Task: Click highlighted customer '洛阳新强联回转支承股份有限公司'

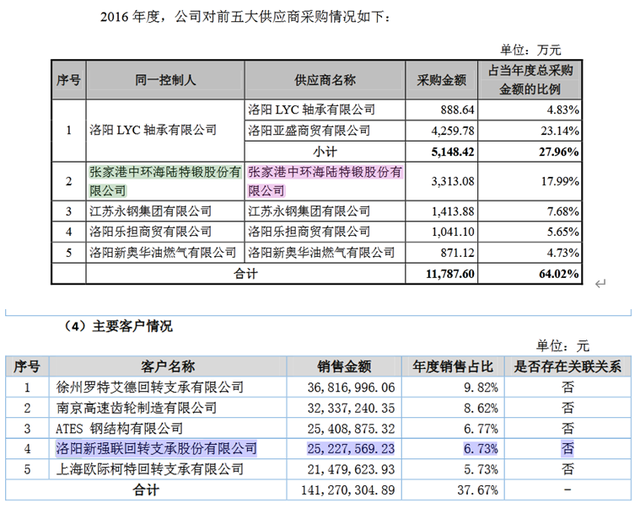Action: point(156,448)
